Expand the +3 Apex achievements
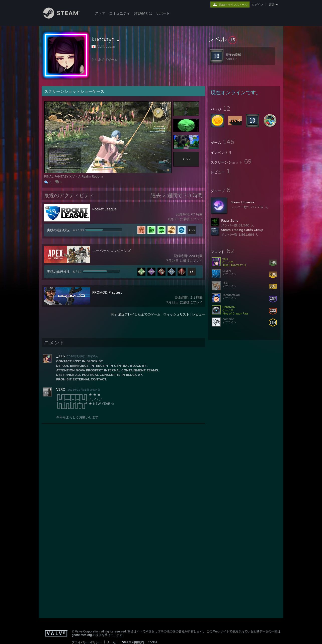This screenshot has width=322, height=644. (x=192, y=272)
